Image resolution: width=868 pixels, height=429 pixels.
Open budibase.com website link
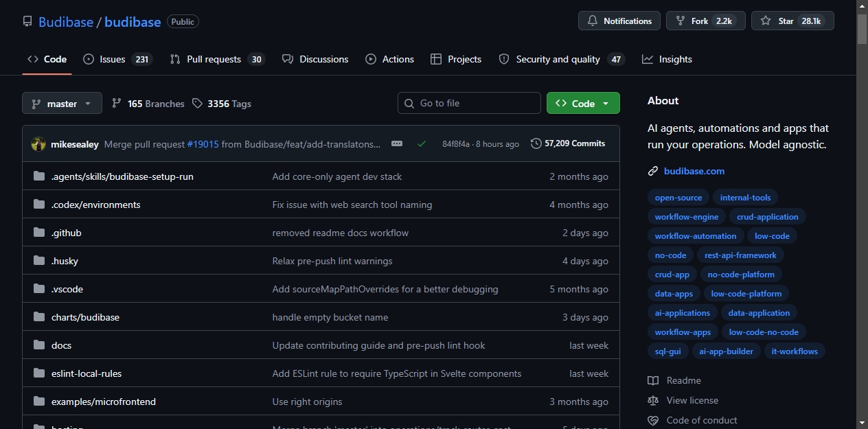(x=694, y=171)
